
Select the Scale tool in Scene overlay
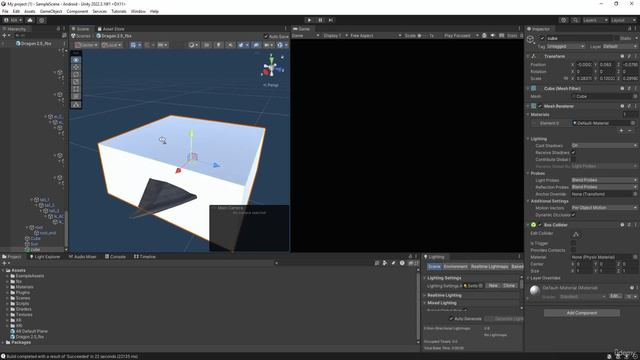76,82
